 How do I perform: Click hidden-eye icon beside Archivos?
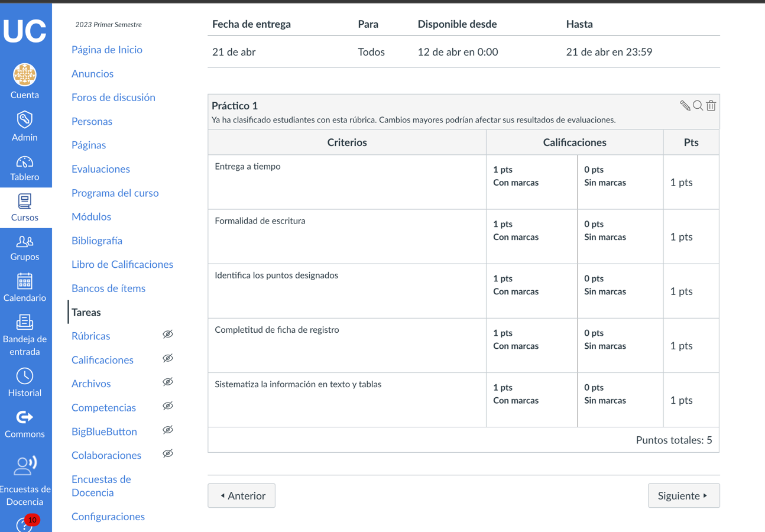[x=168, y=382]
